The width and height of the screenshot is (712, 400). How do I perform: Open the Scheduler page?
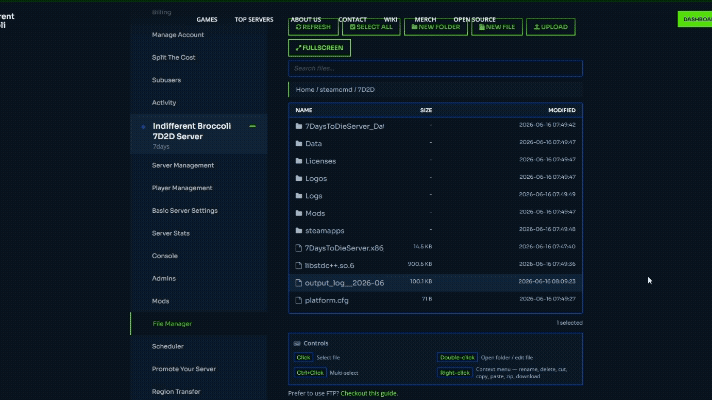click(168, 346)
